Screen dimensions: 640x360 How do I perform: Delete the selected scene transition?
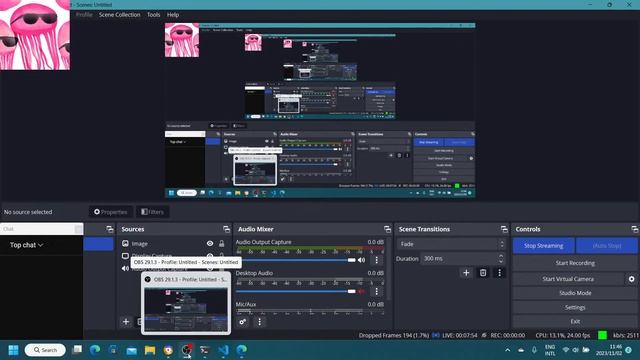(483, 273)
